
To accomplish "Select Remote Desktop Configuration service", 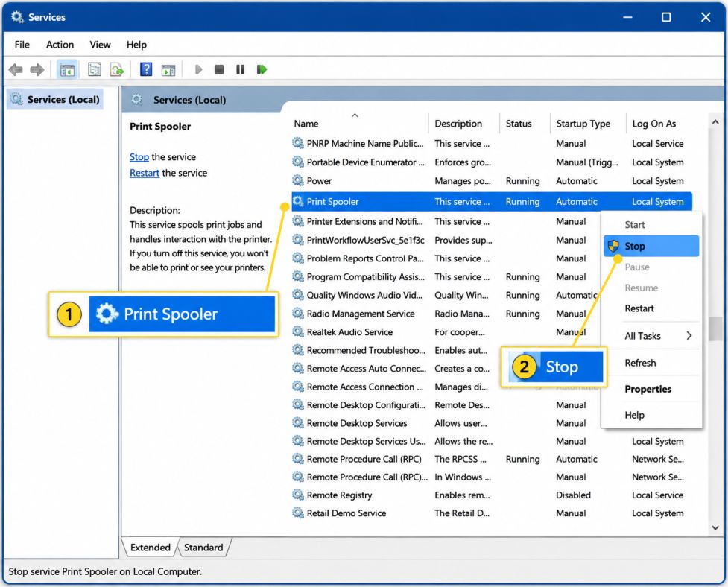I will tap(446, 405).
